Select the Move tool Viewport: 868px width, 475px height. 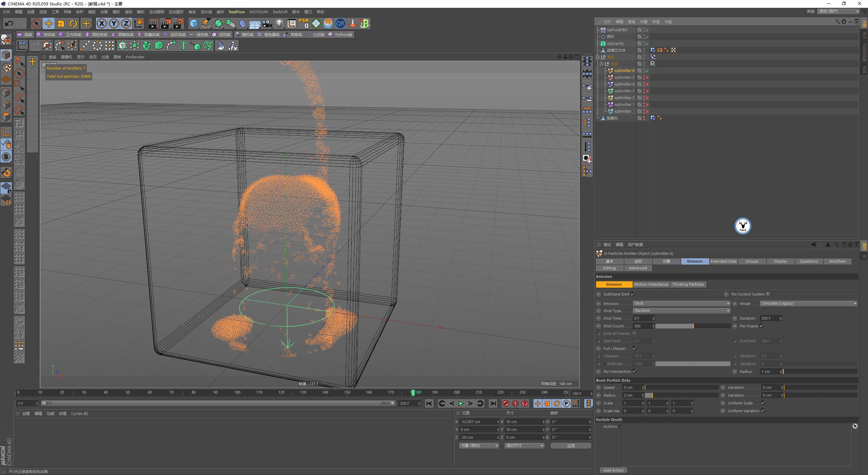pyautogui.click(x=48, y=23)
